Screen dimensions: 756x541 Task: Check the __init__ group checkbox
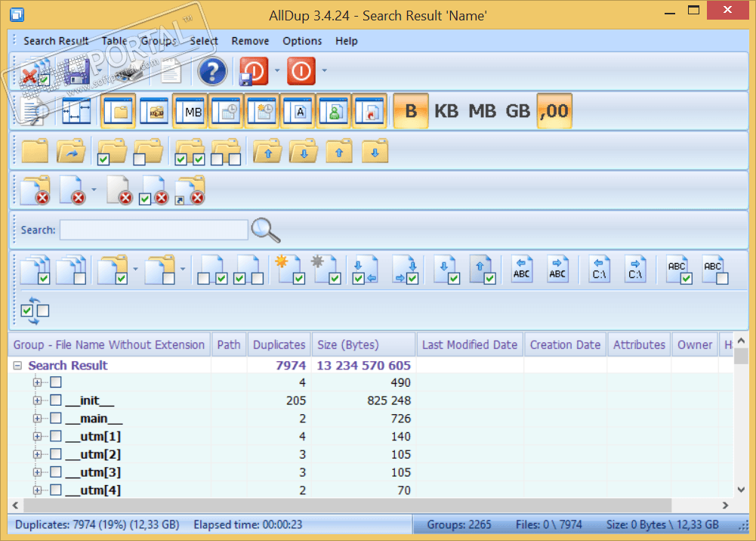pos(55,400)
